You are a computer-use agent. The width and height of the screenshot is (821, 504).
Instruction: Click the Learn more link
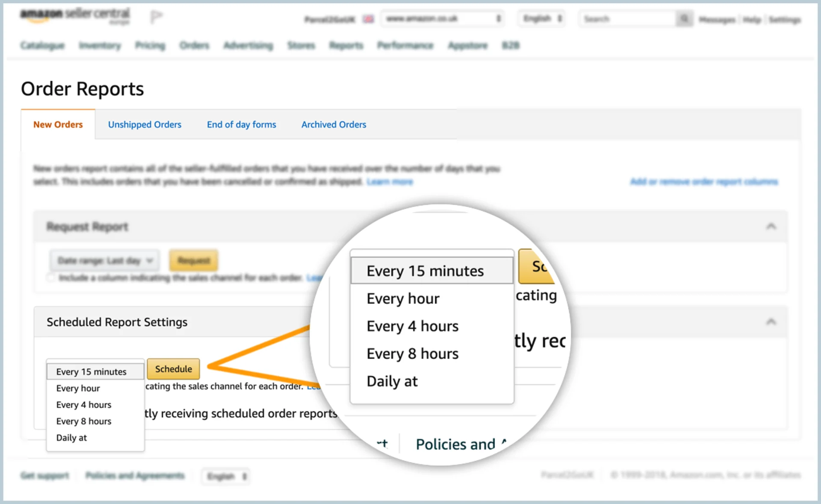(x=390, y=181)
